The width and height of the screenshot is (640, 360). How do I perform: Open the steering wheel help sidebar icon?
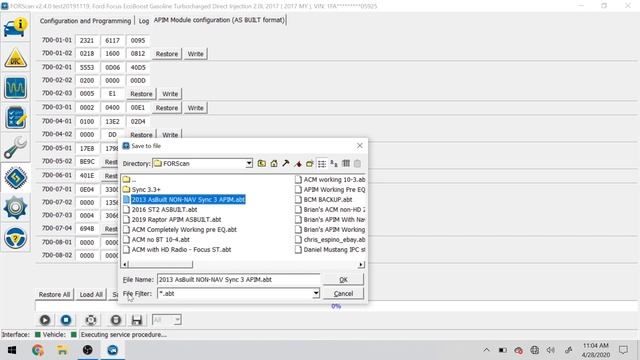[x=16, y=238]
